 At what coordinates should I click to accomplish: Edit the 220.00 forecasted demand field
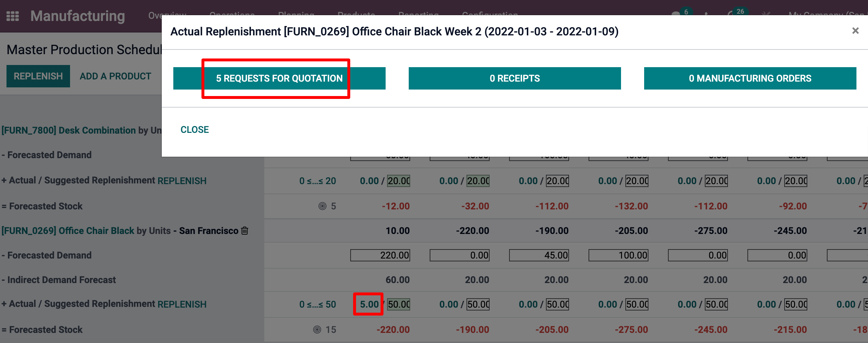pyautogui.click(x=380, y=255)
